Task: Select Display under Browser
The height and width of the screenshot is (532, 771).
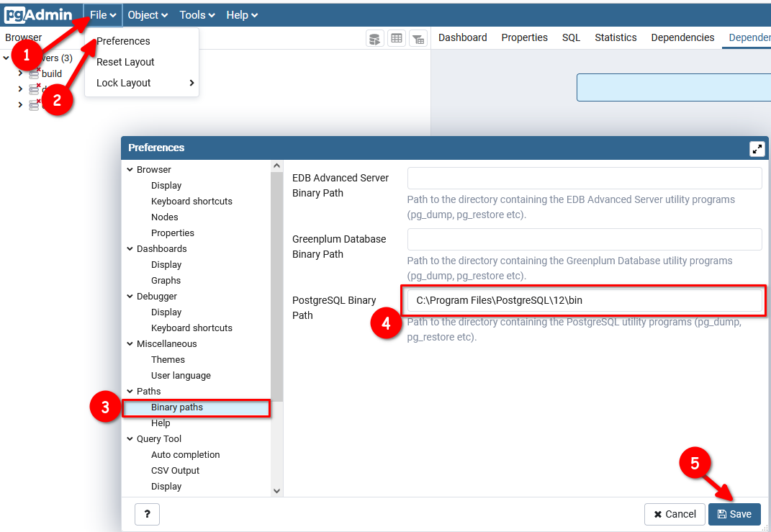Action: (166, 185)
